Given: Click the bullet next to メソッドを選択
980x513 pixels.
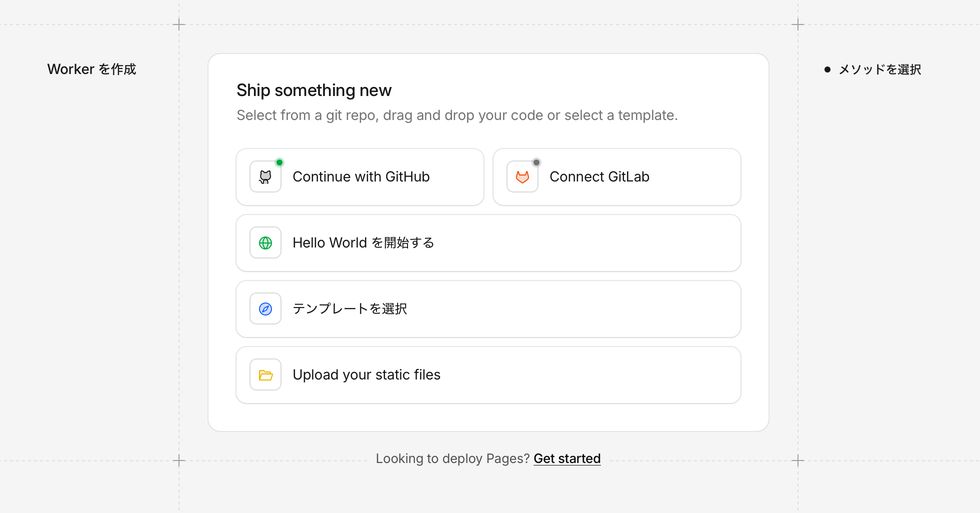Looking at the screenshot, I should coord(827,70).
